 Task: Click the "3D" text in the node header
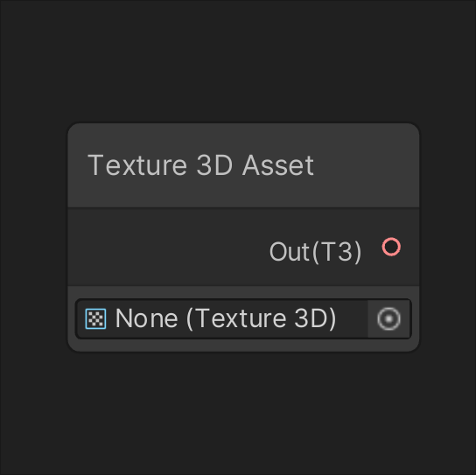click(x=214, y=165)
